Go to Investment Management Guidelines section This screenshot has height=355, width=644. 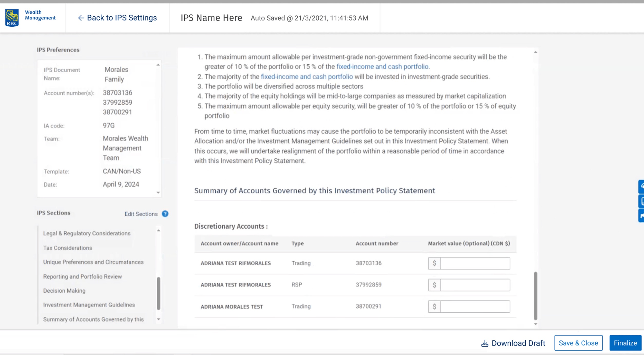click(89, 305)
